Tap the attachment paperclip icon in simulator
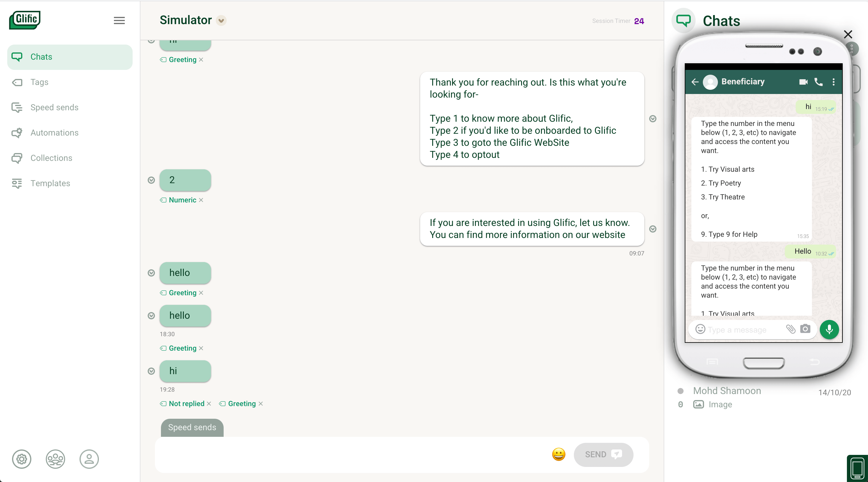Image resolution: width=868 pixels, height=482 pixels. 791,329
